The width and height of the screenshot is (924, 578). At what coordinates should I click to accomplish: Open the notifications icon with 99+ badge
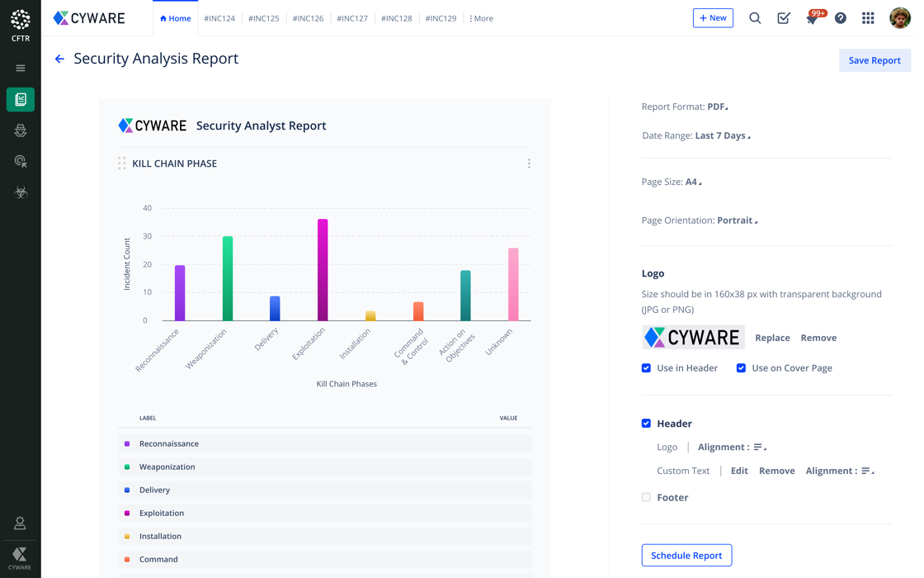pyautogui.click(x=813, y=18)
